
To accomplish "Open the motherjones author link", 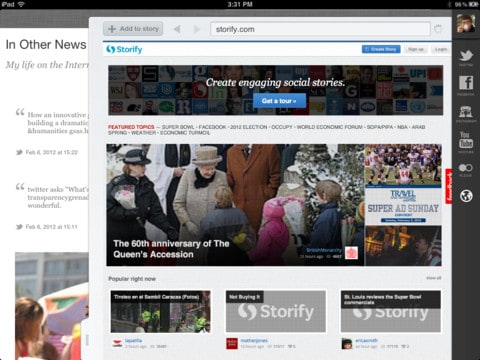I will click(x=254, y=340).
